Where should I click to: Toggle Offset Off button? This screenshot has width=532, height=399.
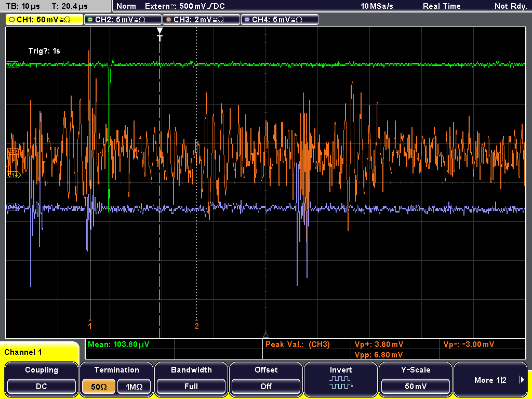(266, 386)
